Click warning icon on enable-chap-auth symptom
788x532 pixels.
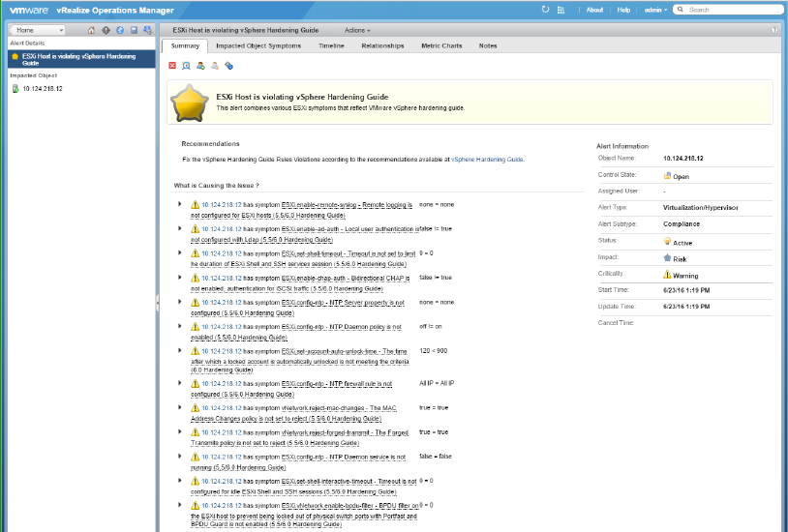click(195, 278)
